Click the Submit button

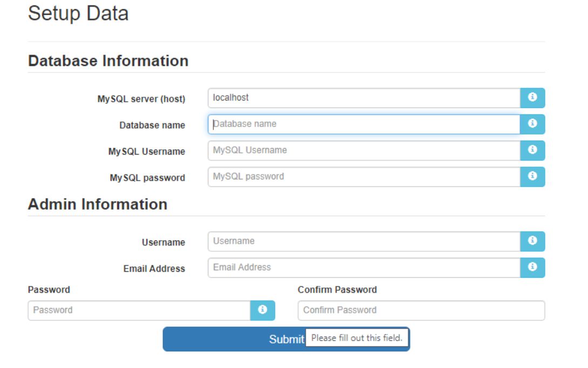(286, 339)
